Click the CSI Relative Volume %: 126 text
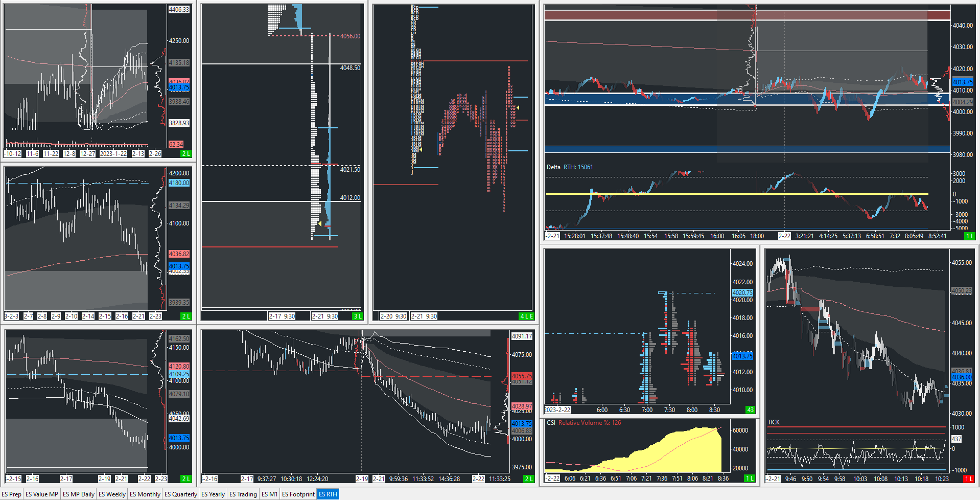 point(584,423)
